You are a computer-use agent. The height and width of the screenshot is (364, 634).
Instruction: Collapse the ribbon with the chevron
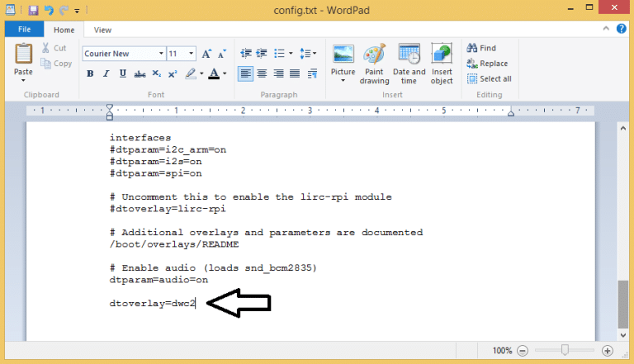606,29
